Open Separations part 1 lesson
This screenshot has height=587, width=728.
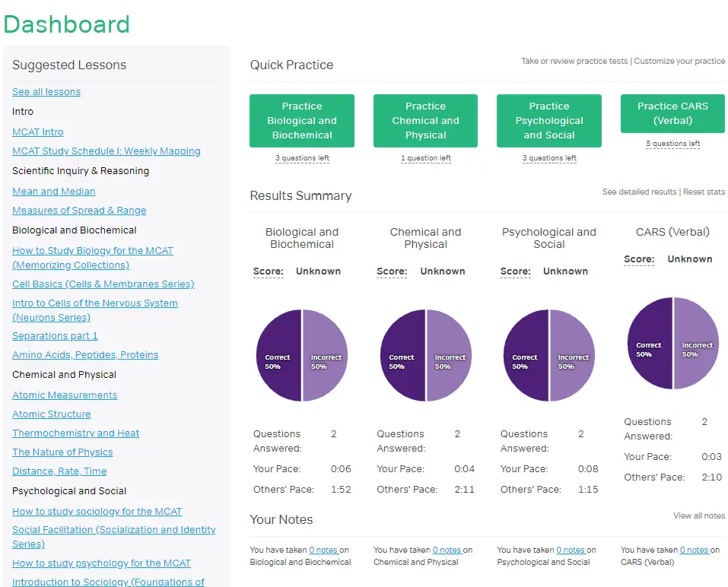[x=55, y=335]
